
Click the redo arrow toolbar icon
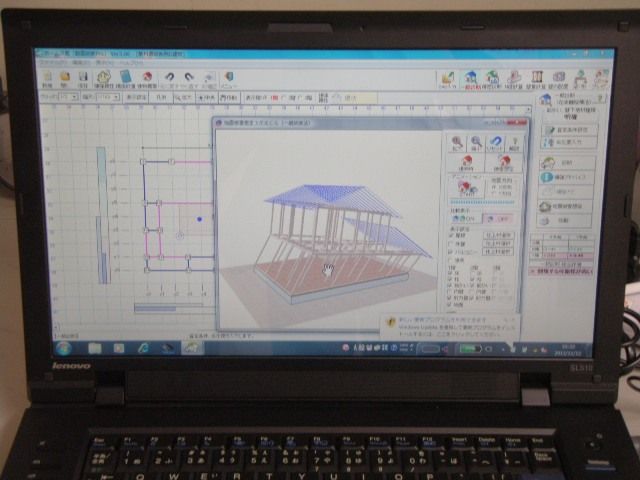(189, 78)
